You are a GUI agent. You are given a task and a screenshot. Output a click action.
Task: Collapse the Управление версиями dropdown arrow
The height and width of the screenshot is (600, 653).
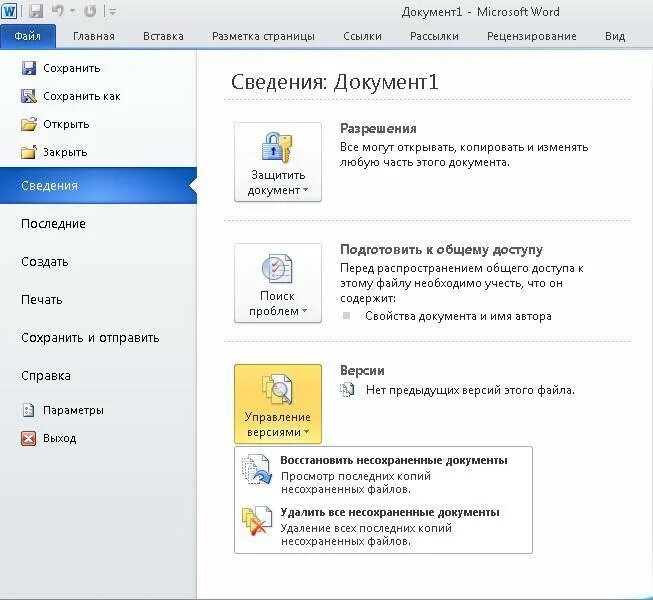coord(306,432)
